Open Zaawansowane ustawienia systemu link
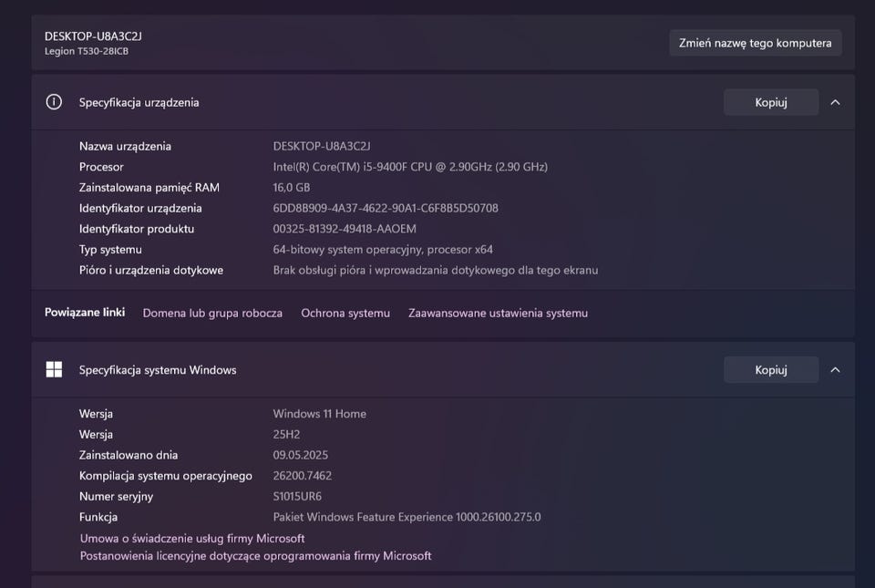This screenshot has height=588, width=875. [498, 313]
